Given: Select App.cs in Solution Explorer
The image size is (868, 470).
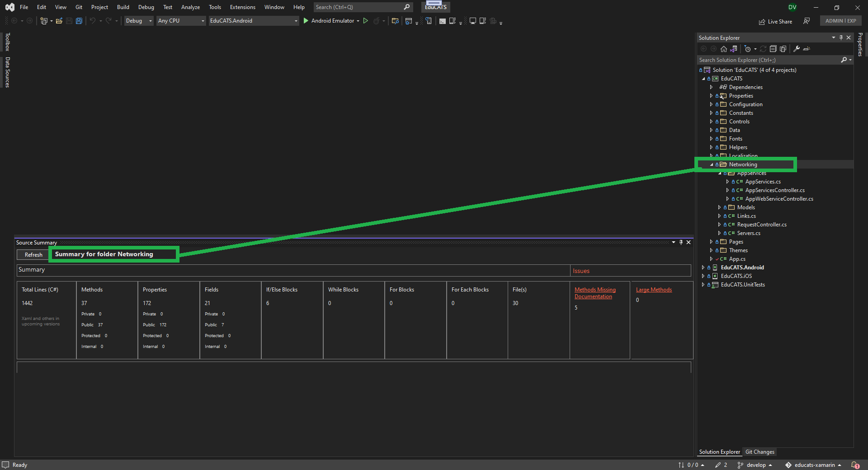Looking at the screenshot, I should coord(737,259).
